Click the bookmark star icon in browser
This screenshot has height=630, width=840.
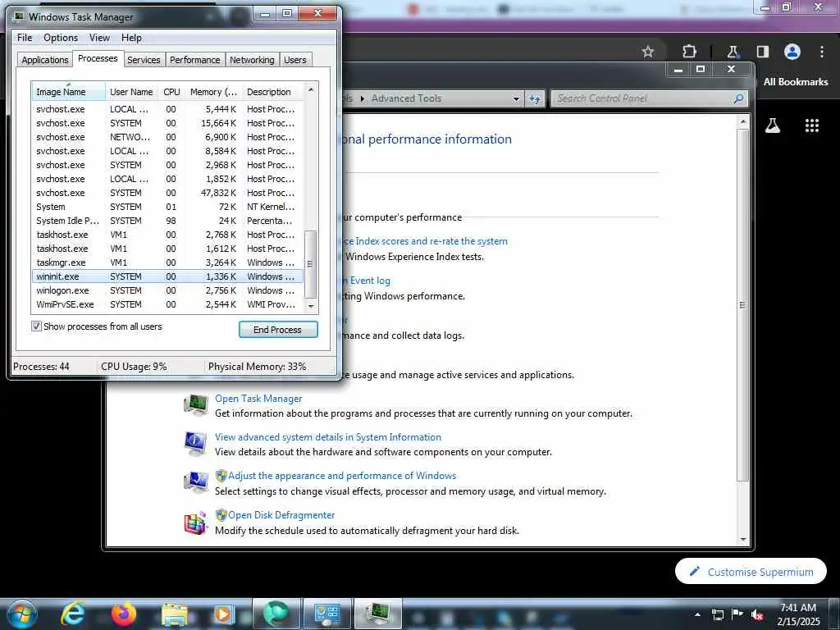(x=648, y=52)
